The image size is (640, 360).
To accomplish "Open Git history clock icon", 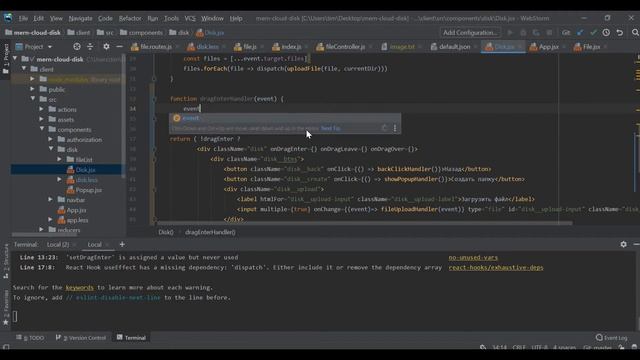I will point(606,33).
